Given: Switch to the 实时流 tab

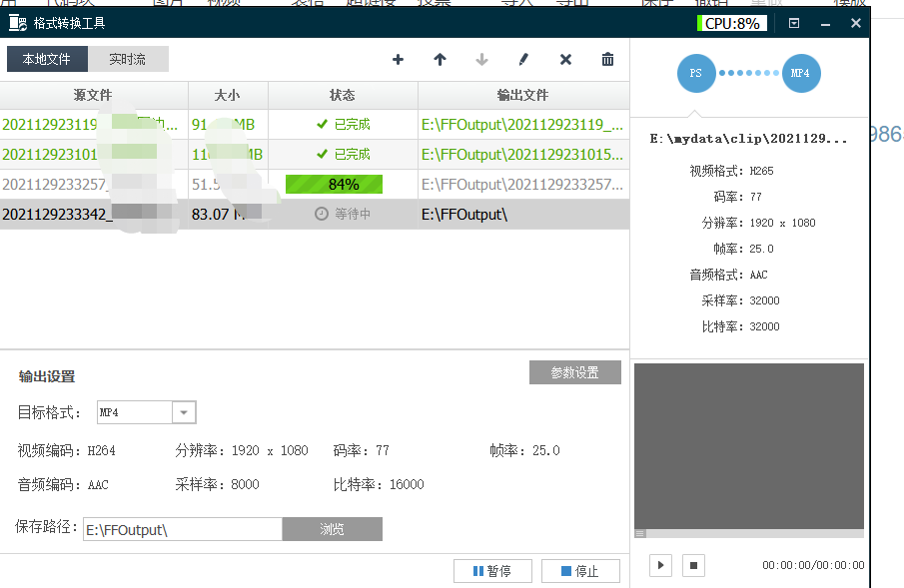Looking at the screenshot, I should tap(128, 59).
